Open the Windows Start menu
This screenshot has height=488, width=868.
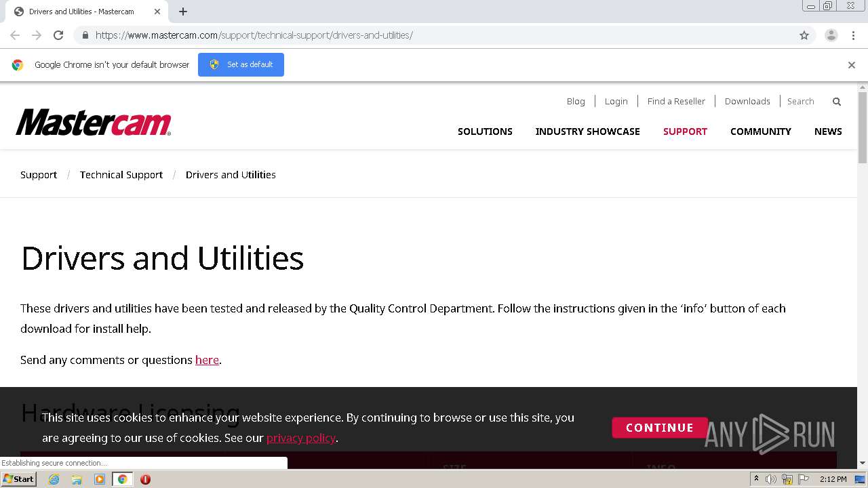[19, 479]
